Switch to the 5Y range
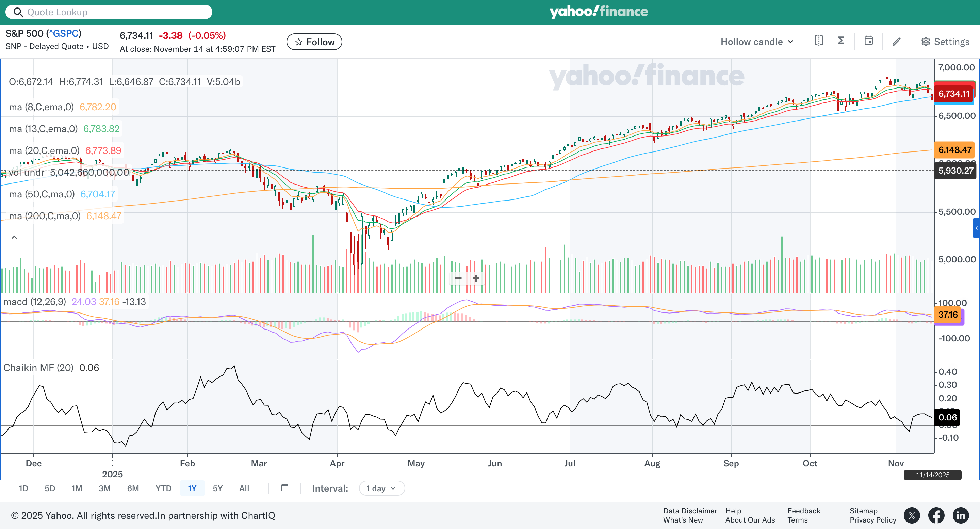980x529 pixels. pos(218,488)
